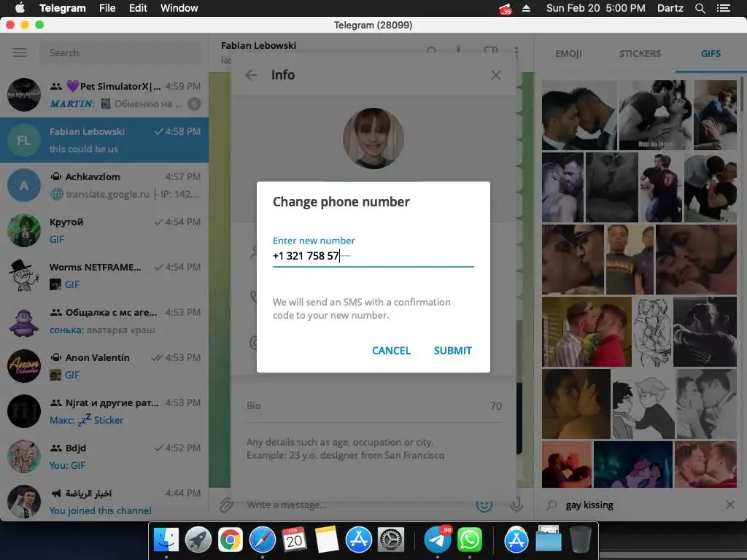747x560 pixels.
Task: Click the chat header search icon
Action: coord(432,50)
